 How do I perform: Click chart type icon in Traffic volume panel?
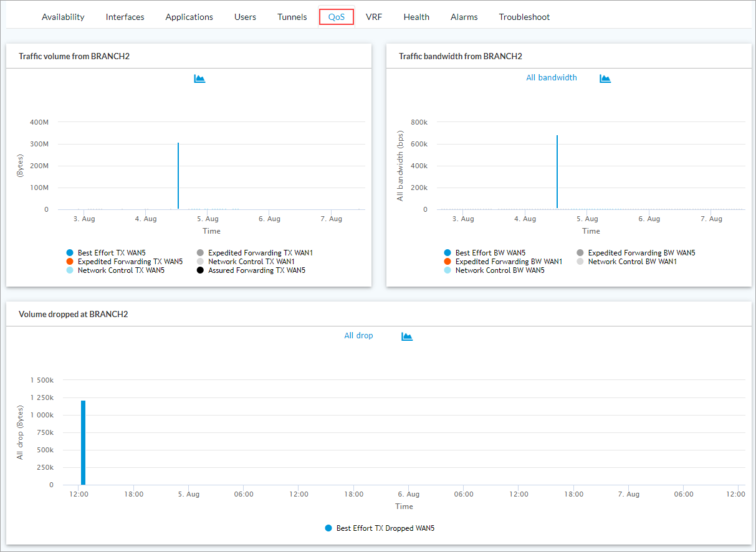[x=199, y=79]
